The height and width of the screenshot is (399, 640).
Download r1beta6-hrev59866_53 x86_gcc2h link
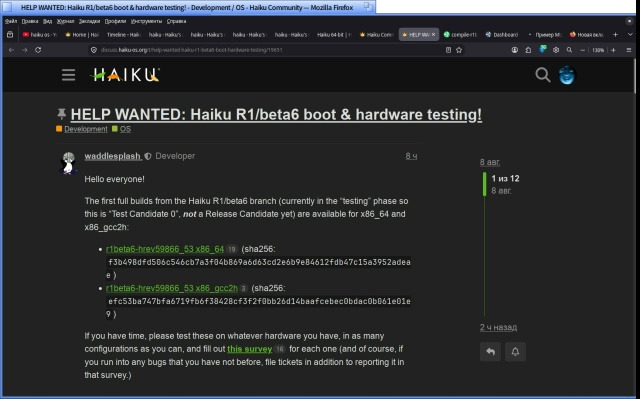171,288
